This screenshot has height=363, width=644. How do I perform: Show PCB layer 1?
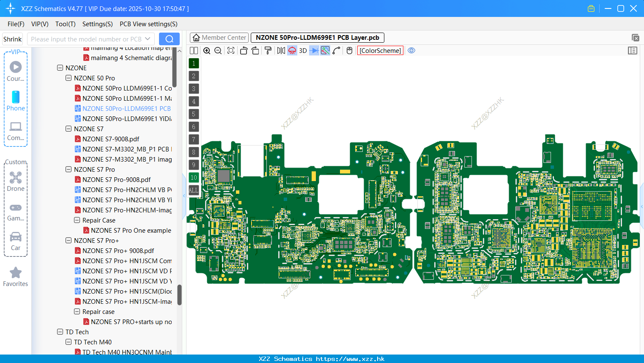click(194, 63)
